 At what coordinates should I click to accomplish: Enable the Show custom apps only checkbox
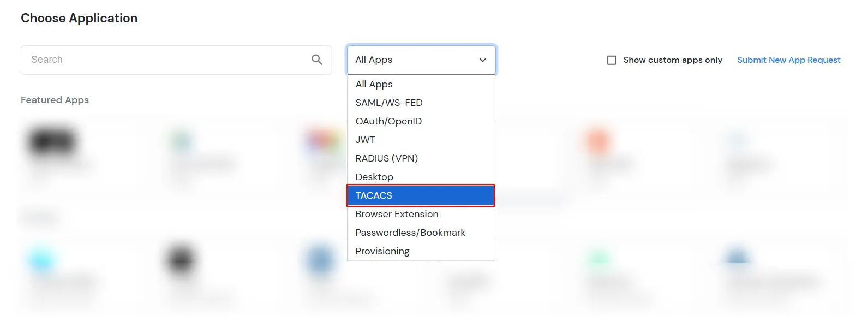pyautogui.click(x=612, y=60)
